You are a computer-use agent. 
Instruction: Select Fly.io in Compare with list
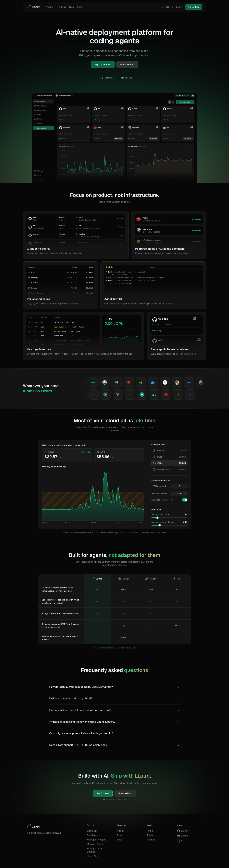(x=169, y=457)
